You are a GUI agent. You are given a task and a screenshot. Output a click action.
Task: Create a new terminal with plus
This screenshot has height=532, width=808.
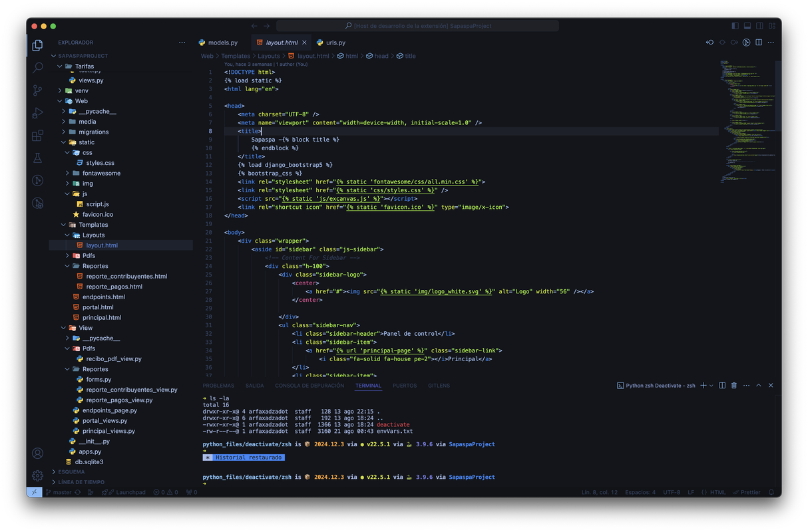point(703,386)
